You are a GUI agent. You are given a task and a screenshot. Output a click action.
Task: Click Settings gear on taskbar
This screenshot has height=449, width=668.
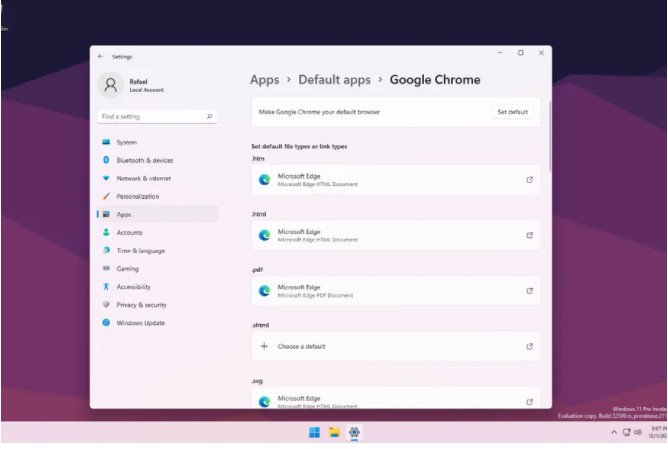tap(354, 432)
